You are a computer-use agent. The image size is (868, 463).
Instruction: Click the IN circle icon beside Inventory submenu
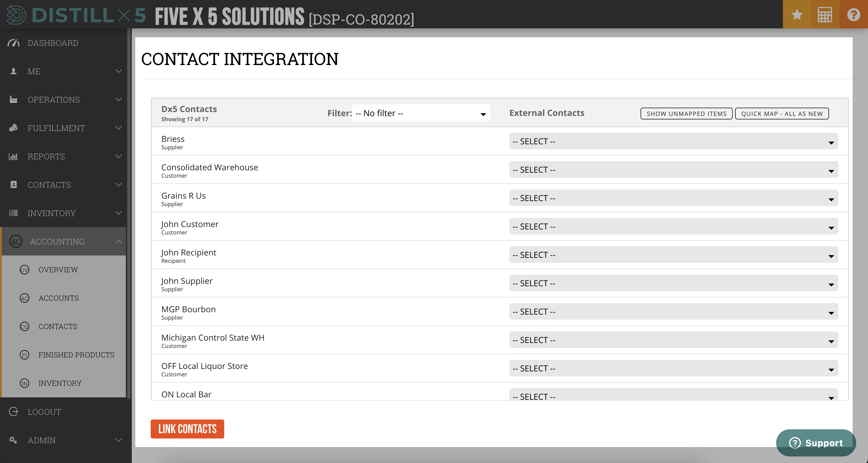point(24,383)
